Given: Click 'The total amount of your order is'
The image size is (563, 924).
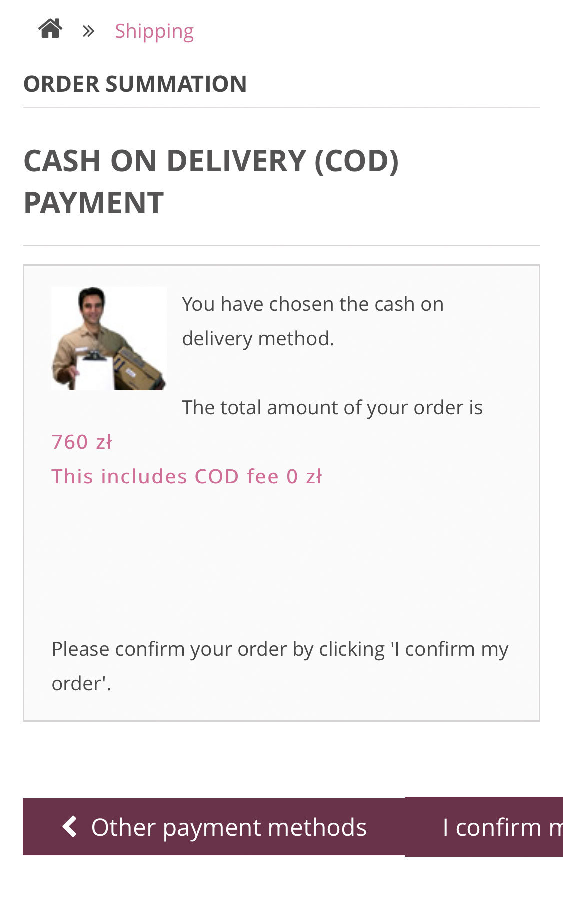Looking at the screenshot, I should tap(332, 408).
